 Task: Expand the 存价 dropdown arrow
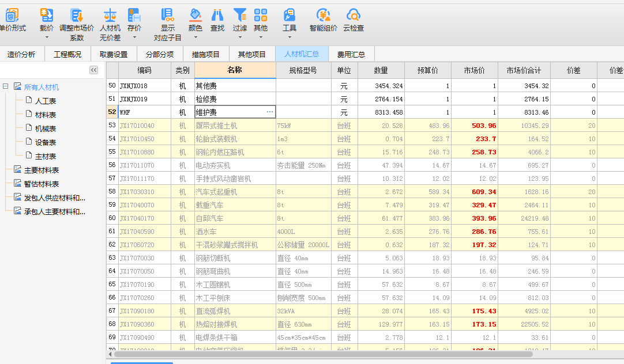[x=134, y=37]
